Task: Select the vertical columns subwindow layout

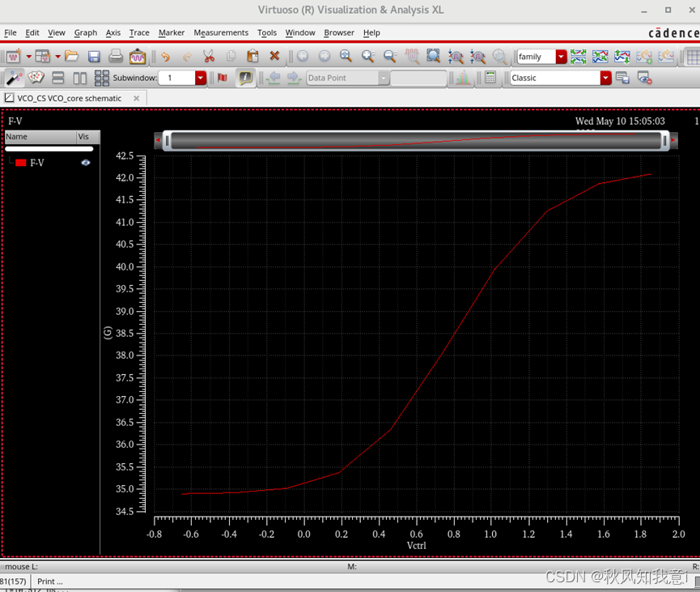Action: click(79, 79)
